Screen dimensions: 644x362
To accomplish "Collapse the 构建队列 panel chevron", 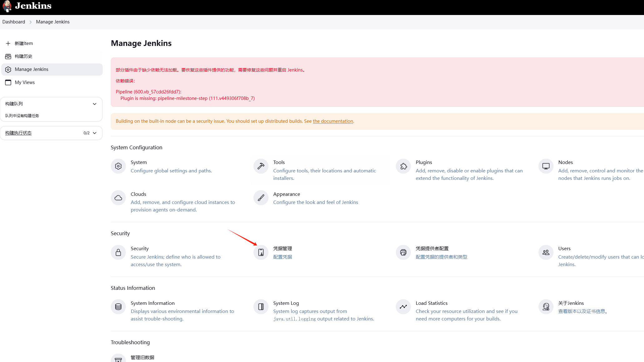I will [x=95, y=104].
